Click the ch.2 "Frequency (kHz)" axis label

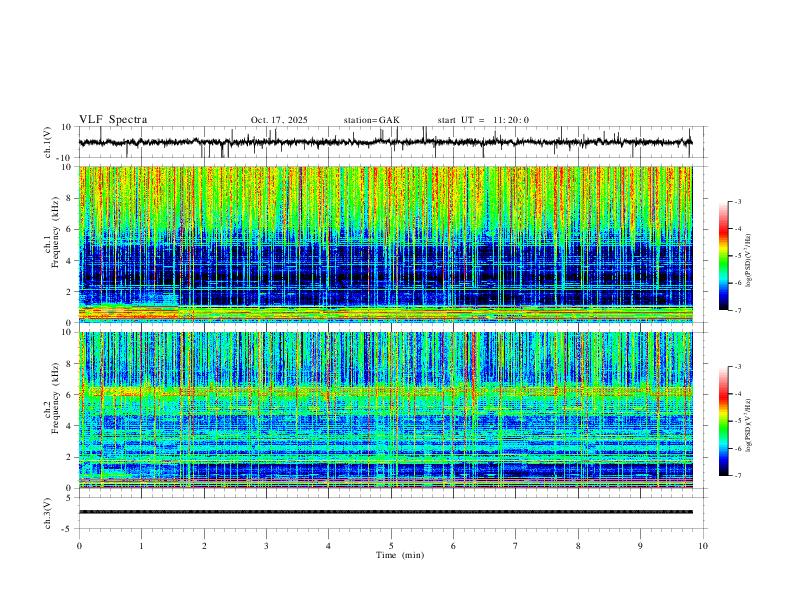click(56, 398)
